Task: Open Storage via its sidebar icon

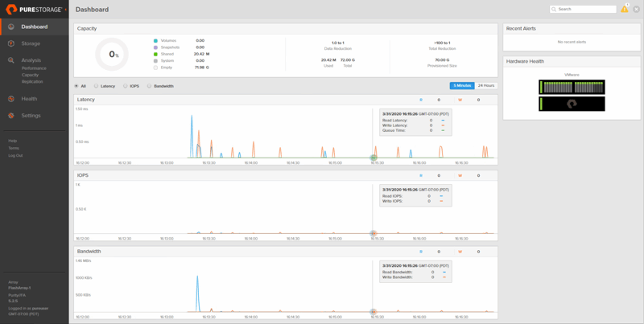Action: coord(11,43)
